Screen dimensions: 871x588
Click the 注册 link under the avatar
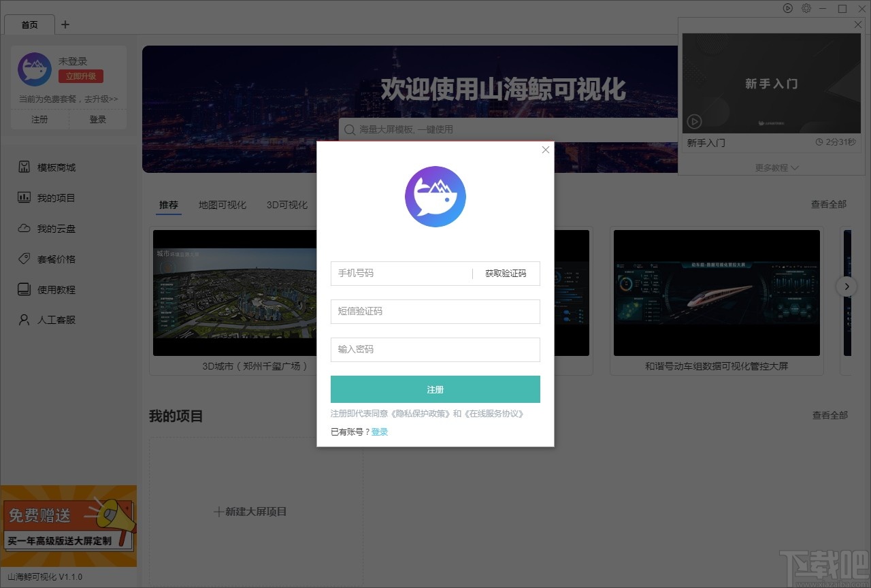[x=39, y=119]
